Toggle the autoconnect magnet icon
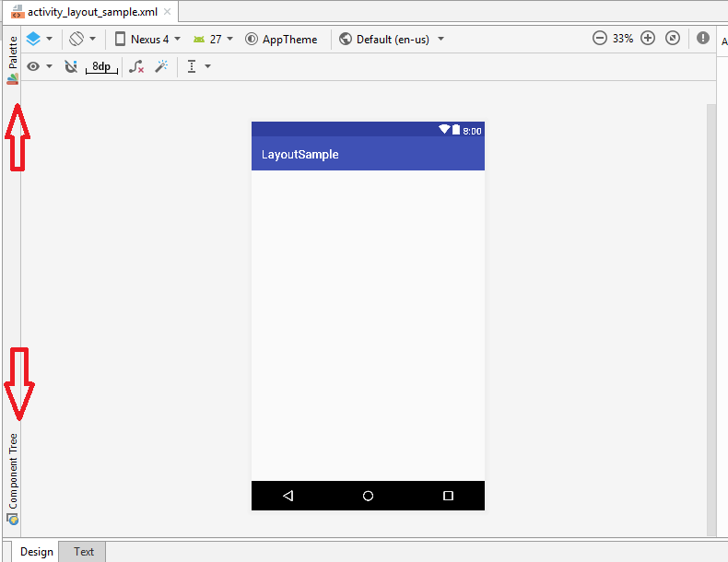Screen dimensions: 728x562 coord(71,66)
